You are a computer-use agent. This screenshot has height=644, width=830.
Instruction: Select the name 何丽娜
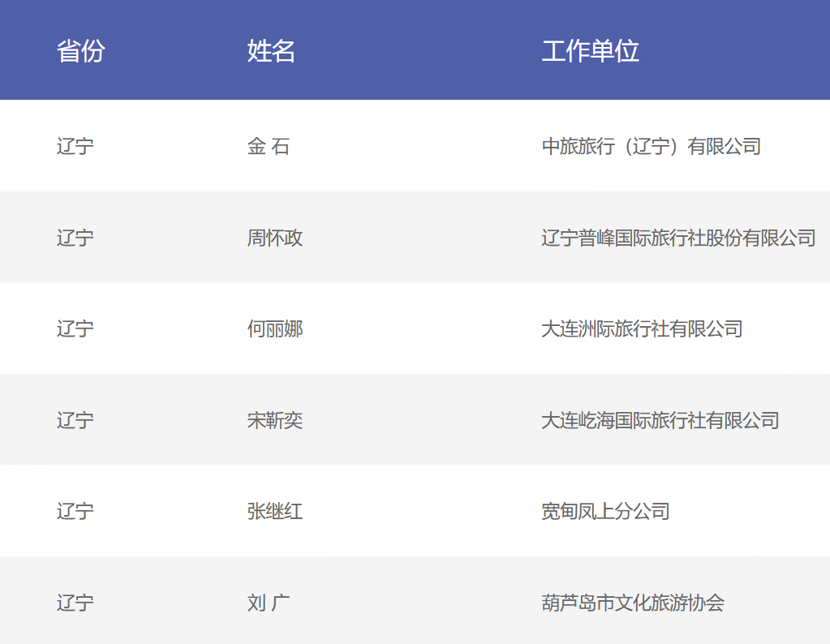point(275,328)
